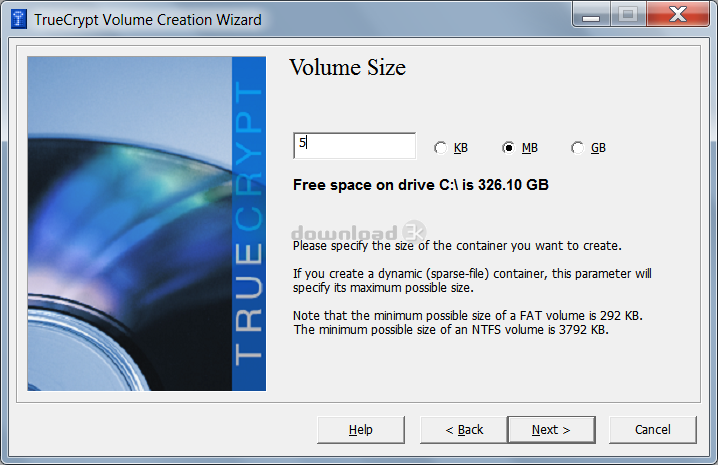
Task: Click the FAT volume 292 KB note
Action: pos(468,316)
